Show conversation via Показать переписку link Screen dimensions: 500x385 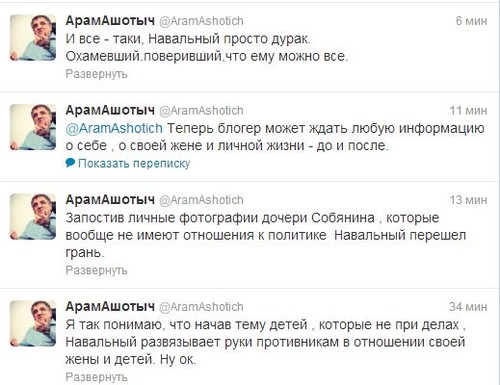[134, 163]
